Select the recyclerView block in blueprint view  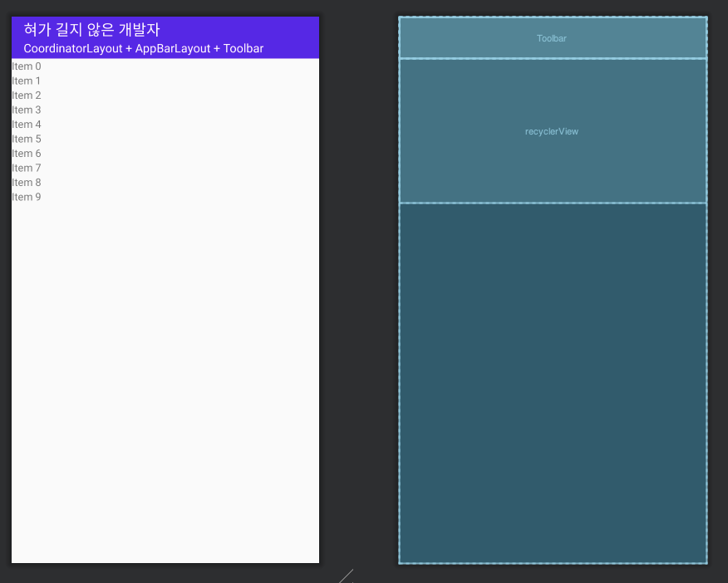click(x=553, y=130)
